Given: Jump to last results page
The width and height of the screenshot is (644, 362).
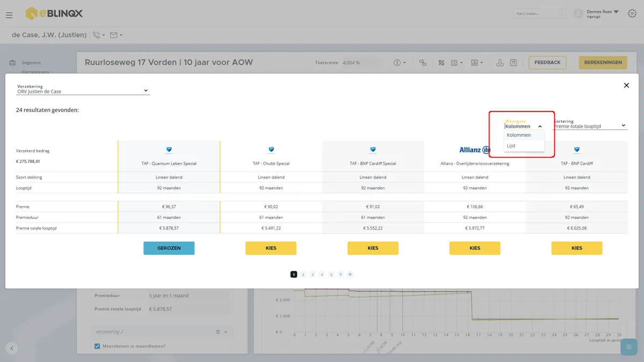Looking at the screenshot, I should tap(350, 274).
